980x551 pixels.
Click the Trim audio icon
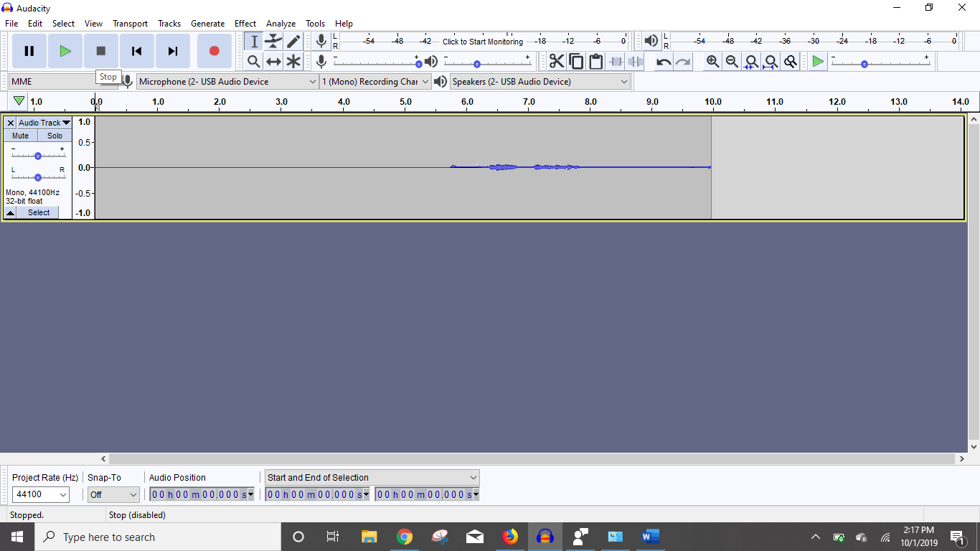(x=616, y=62)
